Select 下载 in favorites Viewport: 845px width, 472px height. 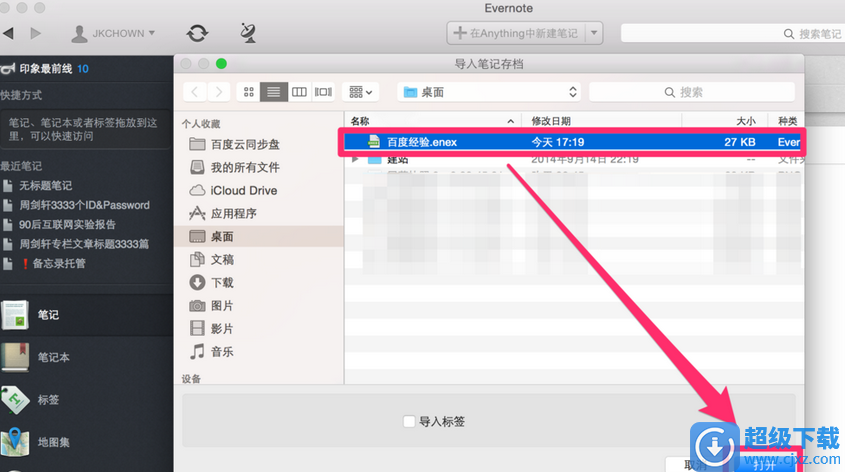(212, 282)
